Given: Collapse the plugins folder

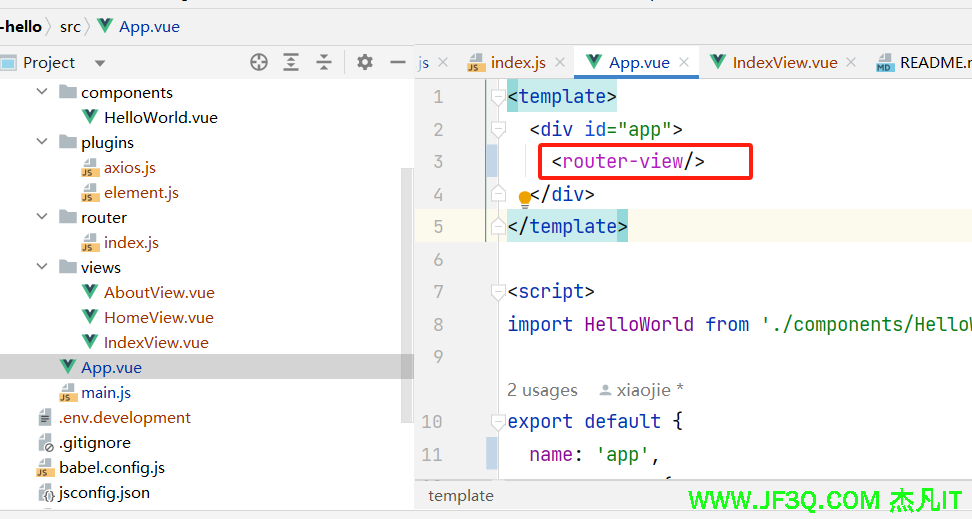Looking at the screenshot, I should tap(42, 142).
